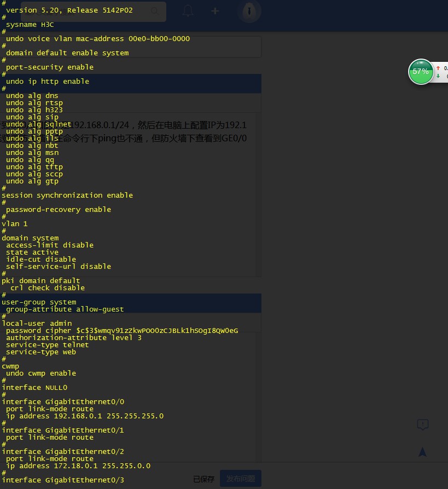Click the plus icon in the top bar

click(215, 11)
